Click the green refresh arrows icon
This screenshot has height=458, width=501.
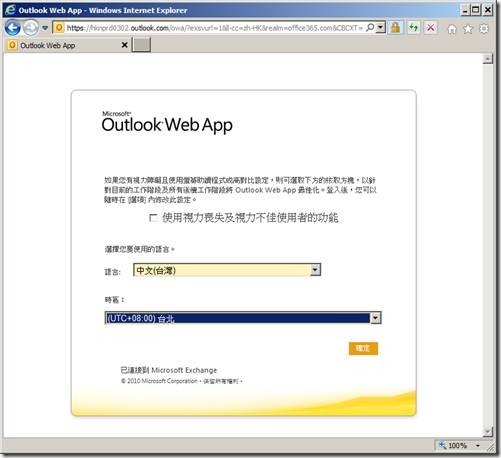pos(414,28)
